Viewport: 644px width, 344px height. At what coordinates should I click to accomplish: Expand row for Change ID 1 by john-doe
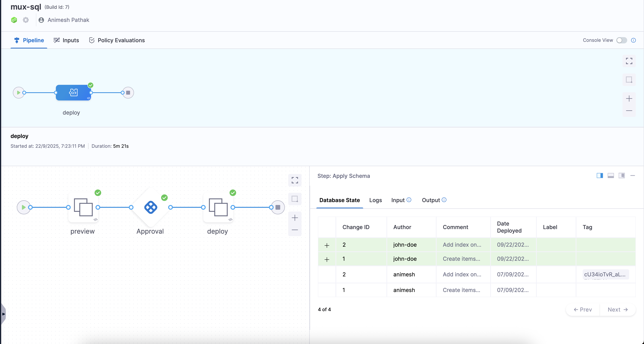327,259
